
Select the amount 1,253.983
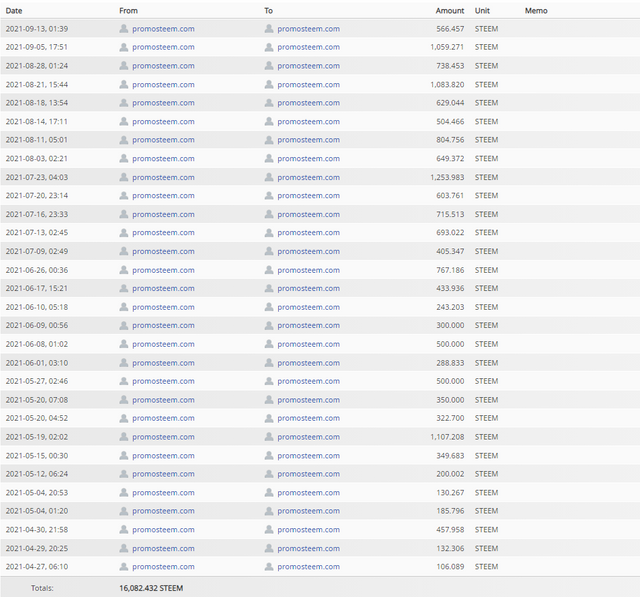click(x=447, y=178)
